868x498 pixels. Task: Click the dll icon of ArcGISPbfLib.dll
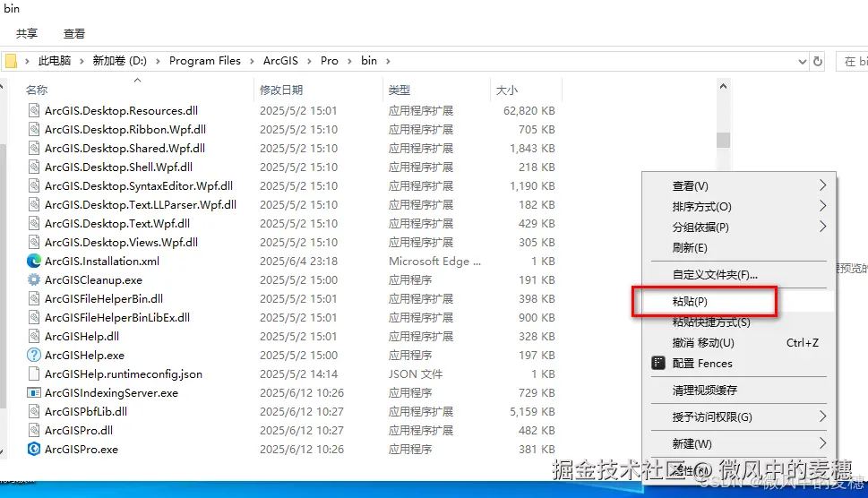pos(34,411)
